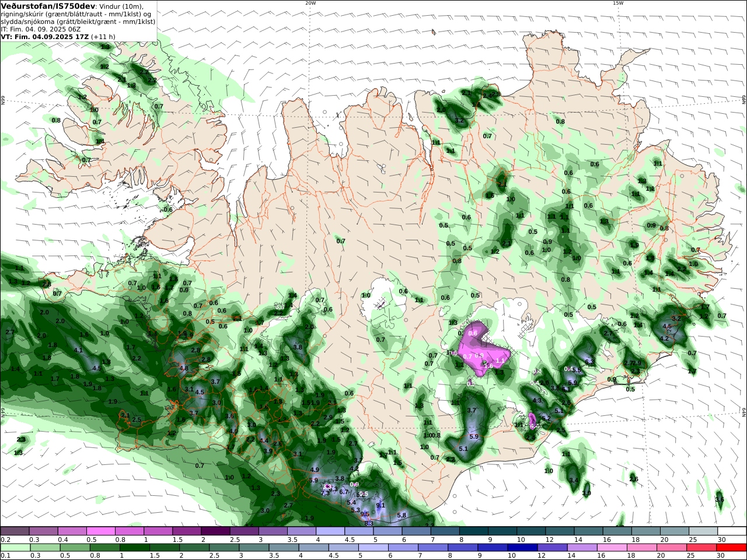Click the 0.1 tick label under rain scale

(x=5, y=556)
